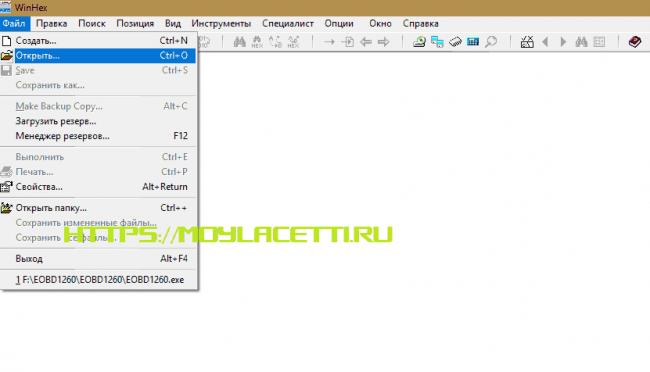The image size is (650, 372).
Task: Click the magnifying glass Analyze icon
Action: (491, 41)
